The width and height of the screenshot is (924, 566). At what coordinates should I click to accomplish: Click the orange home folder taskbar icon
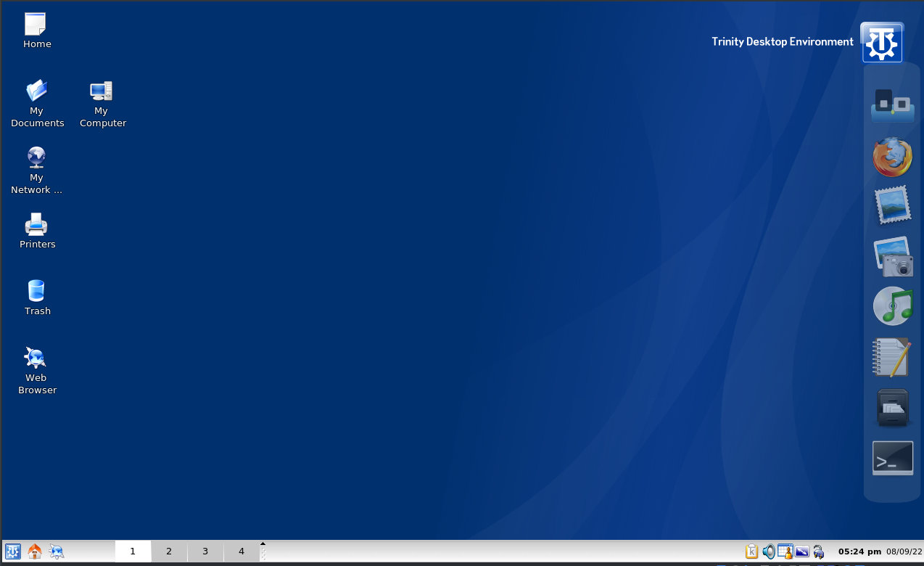pyautogui.click(x=34, y=551)
